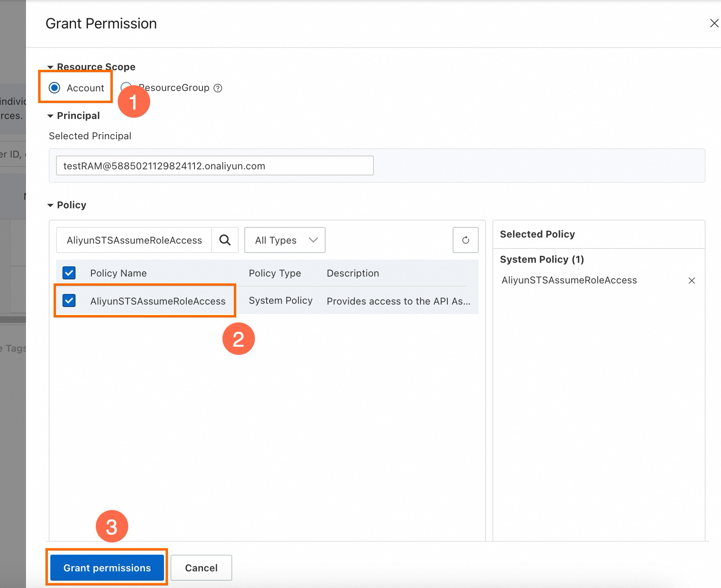The image size is (721, 588).
Task: Click the System Policy (1) heading
Action: [542, 259]
